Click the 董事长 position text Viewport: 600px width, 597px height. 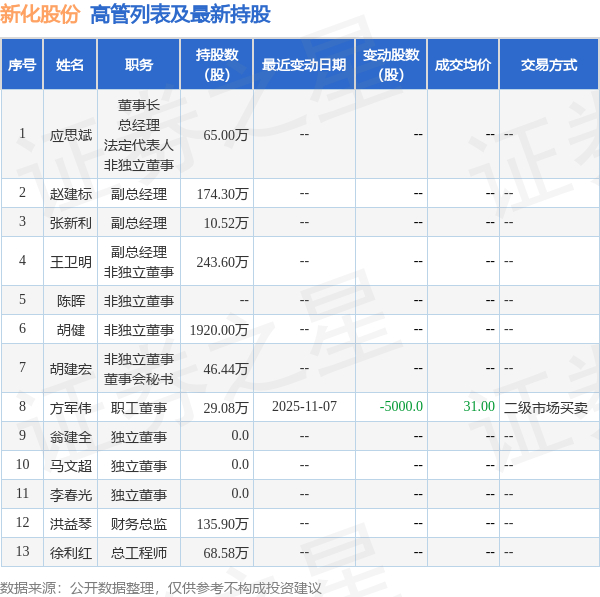pos(139,105)
